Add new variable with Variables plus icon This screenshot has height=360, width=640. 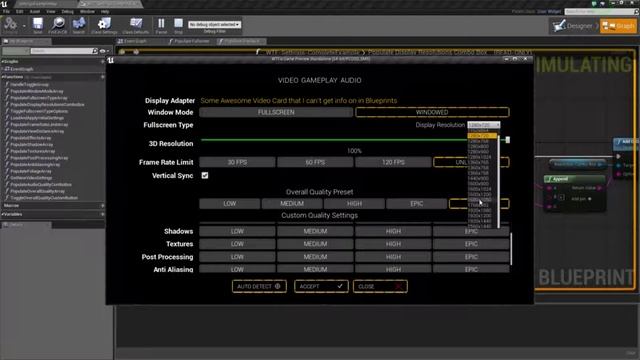[x=102, y=214]
